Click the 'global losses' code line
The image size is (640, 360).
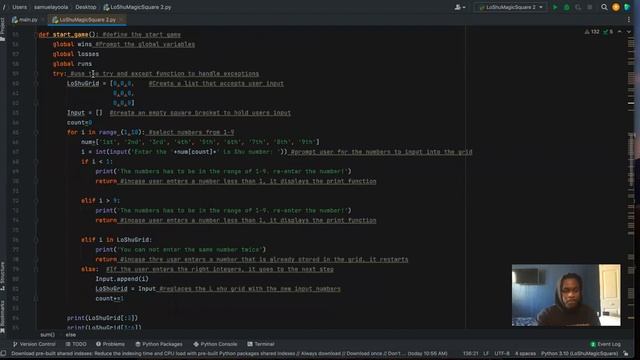coord(76,54)
